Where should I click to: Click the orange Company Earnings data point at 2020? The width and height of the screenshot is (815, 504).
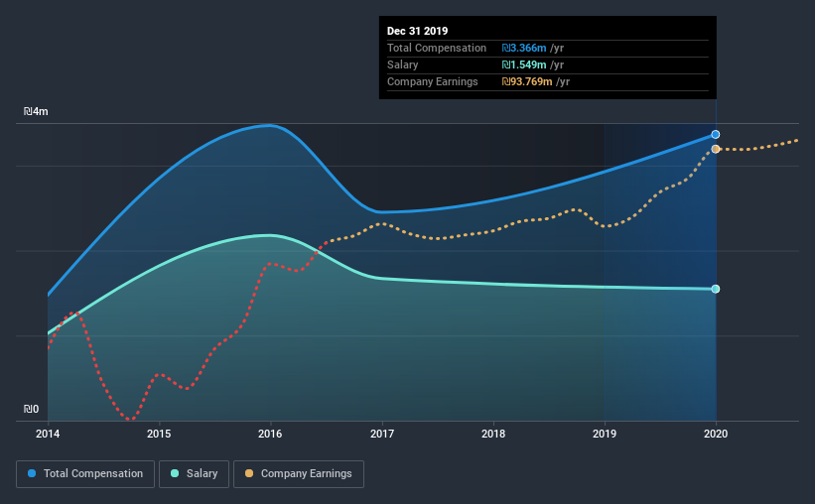(715, 149)
